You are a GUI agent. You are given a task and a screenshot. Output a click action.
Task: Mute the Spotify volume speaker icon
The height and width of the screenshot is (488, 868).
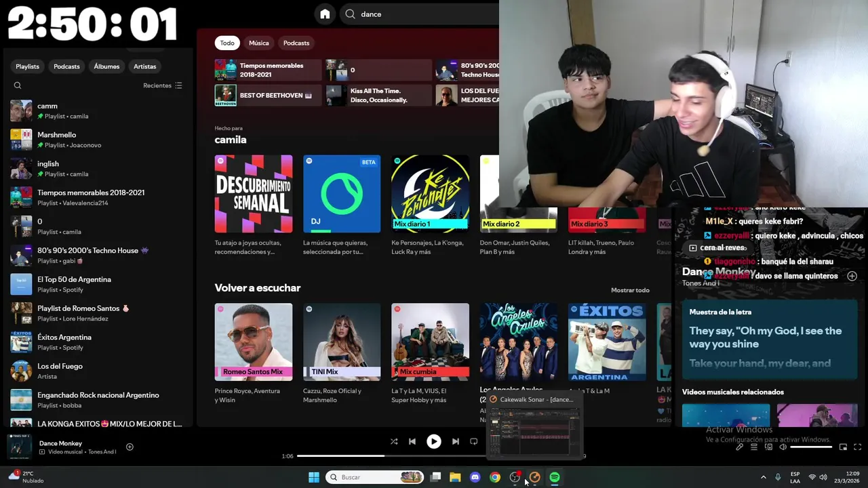(x=783, y=447)
